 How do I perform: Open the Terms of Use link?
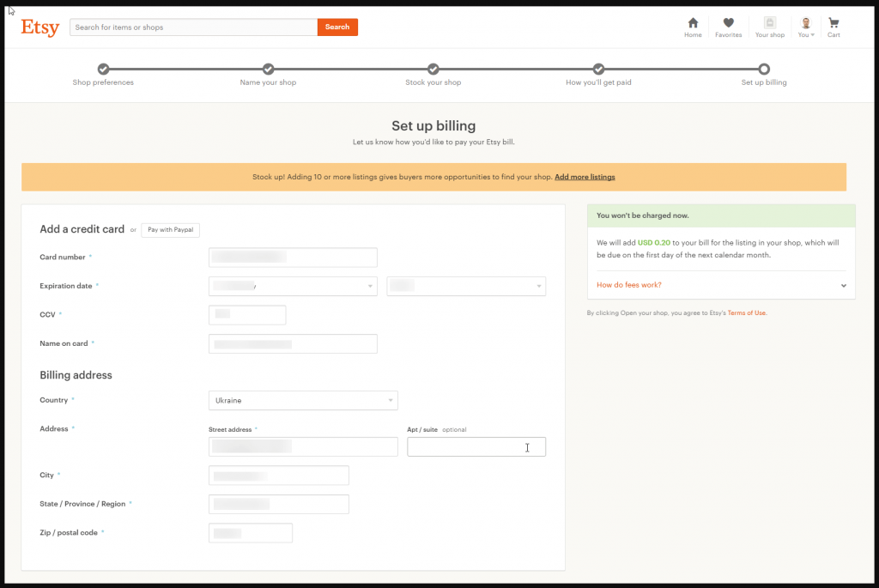point(746,312)
